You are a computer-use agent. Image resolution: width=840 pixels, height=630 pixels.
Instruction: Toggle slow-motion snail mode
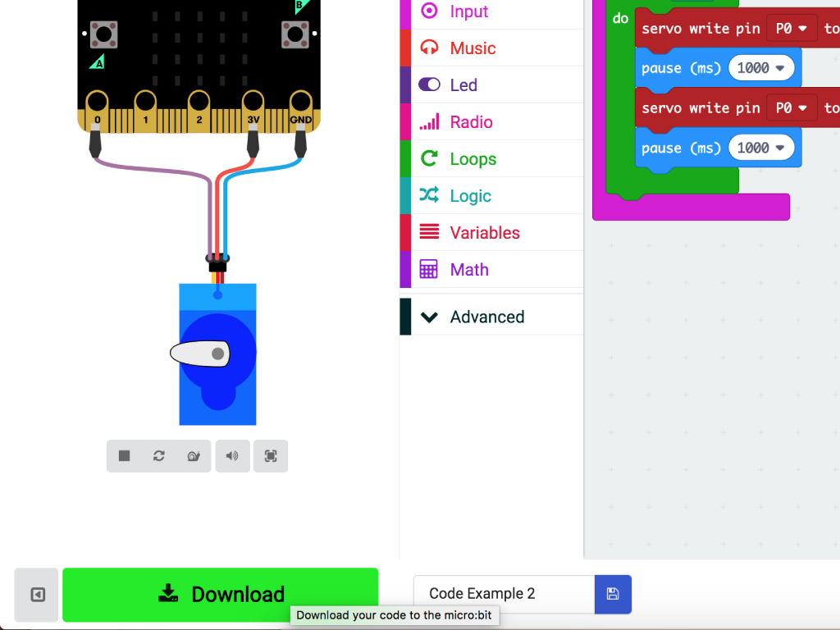pyautogui.click(x=194, y=456)
